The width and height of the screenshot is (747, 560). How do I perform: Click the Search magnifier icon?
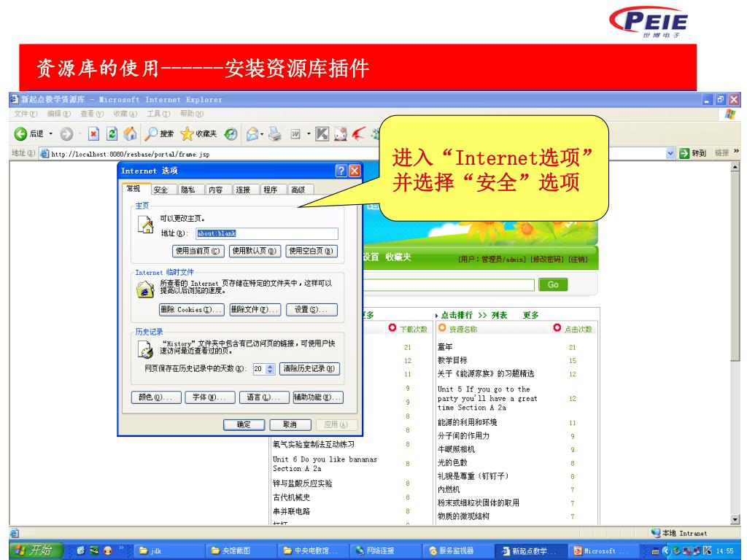151,134
